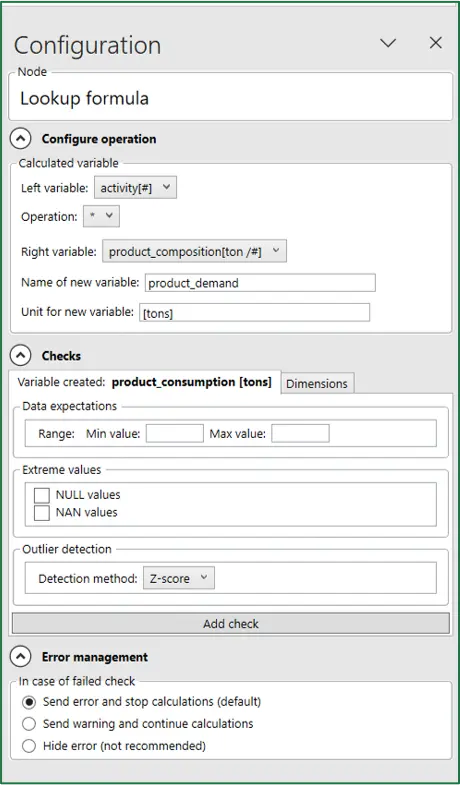
Task: Collapse the Checks section circle icon
Action: click(x=21, y=355)
